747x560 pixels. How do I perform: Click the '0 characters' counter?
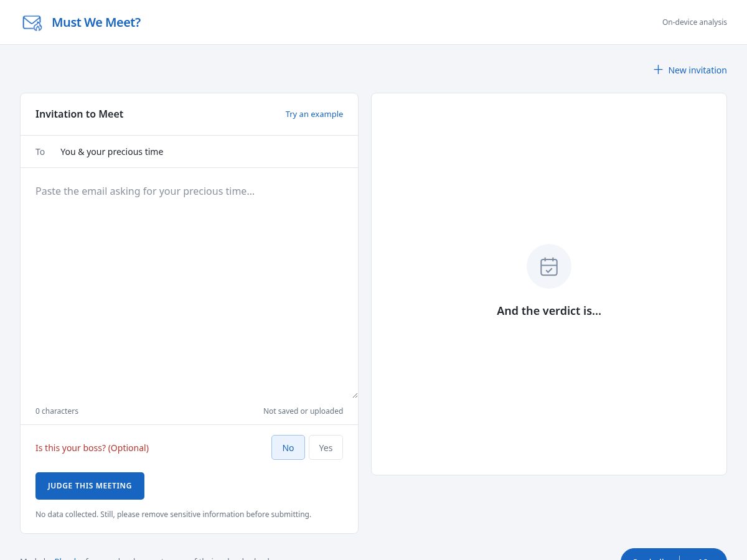[x=57, y=411]
